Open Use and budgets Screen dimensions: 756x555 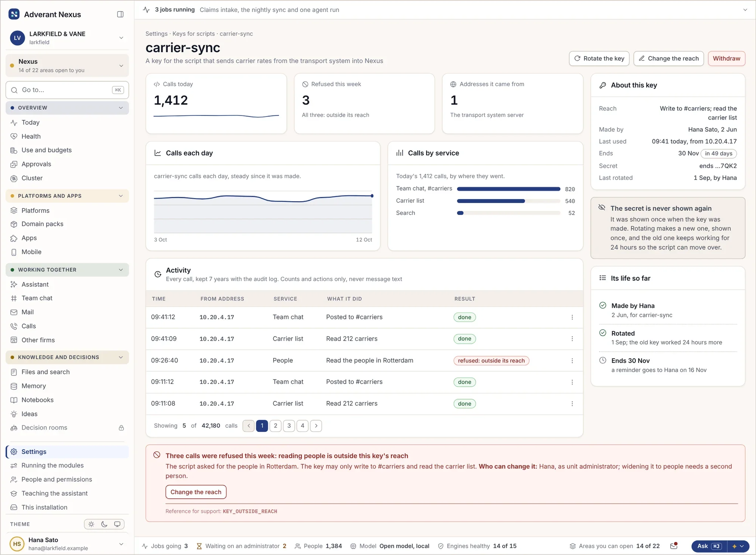coord(67,150)
